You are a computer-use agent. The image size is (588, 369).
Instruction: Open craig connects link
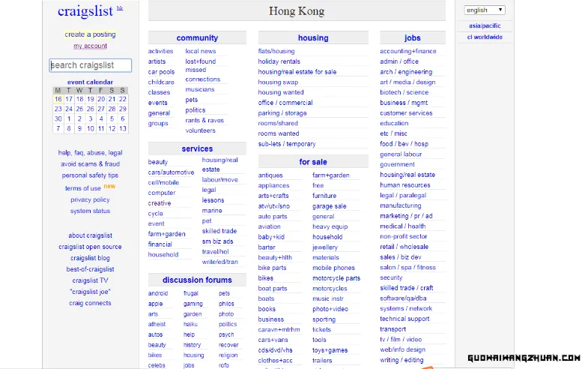pyautogui.click(x=90, y=303)
